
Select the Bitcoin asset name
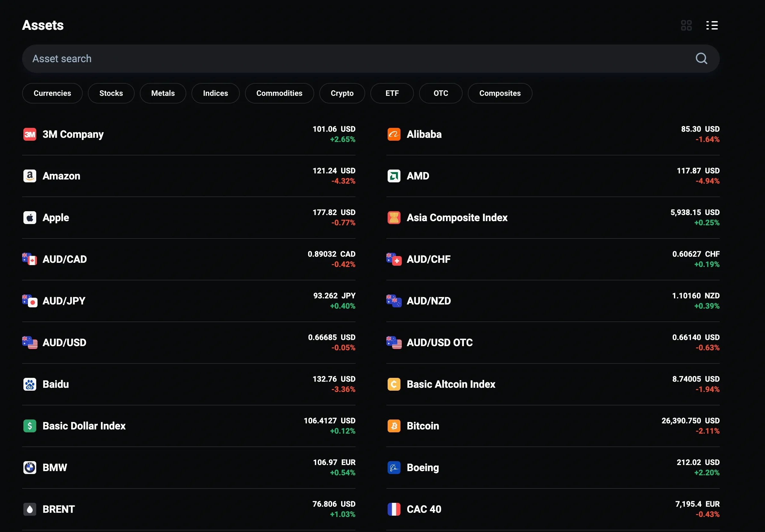coord(423,426)
